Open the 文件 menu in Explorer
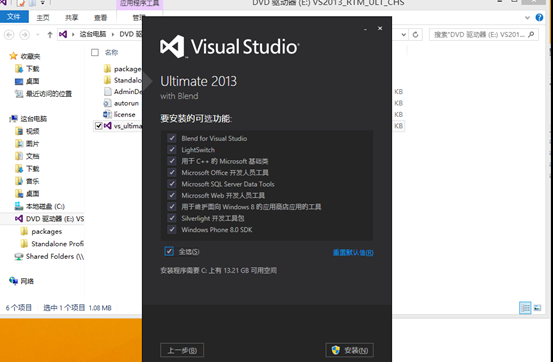Screen dimensions: 553x362 point(14,17)
